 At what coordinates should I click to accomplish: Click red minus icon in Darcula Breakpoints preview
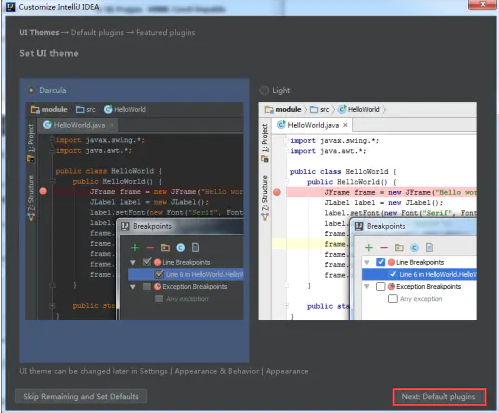point(150,248)
